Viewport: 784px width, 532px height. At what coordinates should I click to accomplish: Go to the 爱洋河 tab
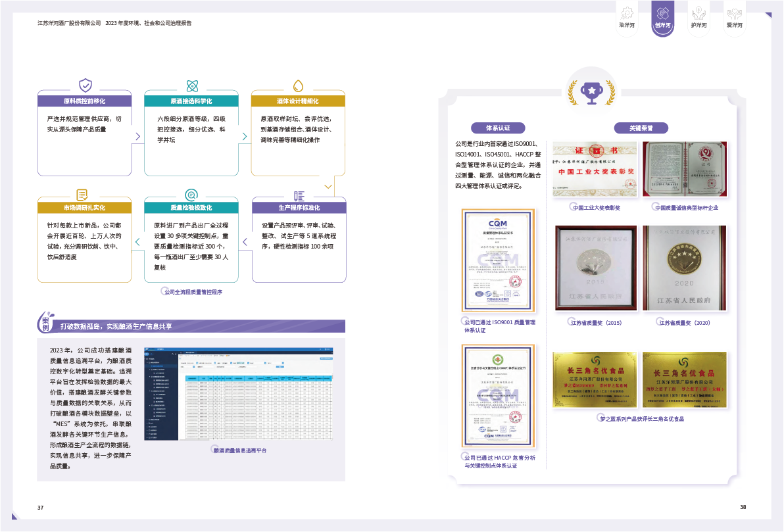click(734, 18)
